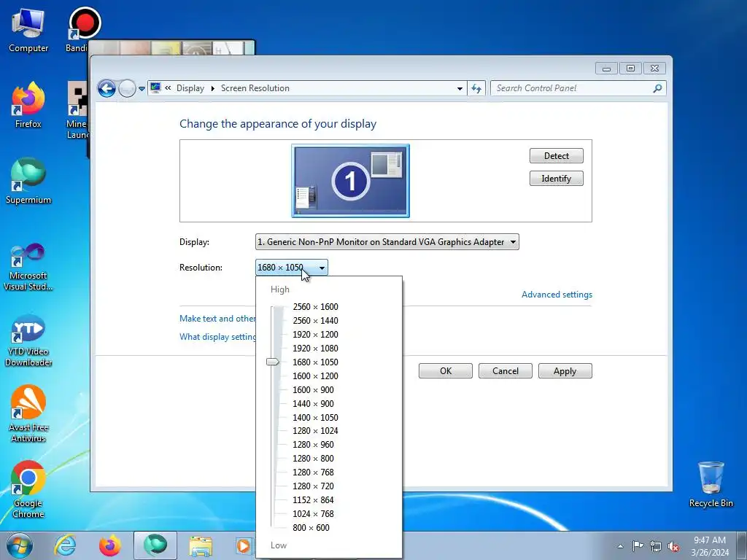Viewport: 747px width, 560px height.
Task: Toggle the Resolution 1680 × 1050 dropdown
Action: tap(291, 268)
